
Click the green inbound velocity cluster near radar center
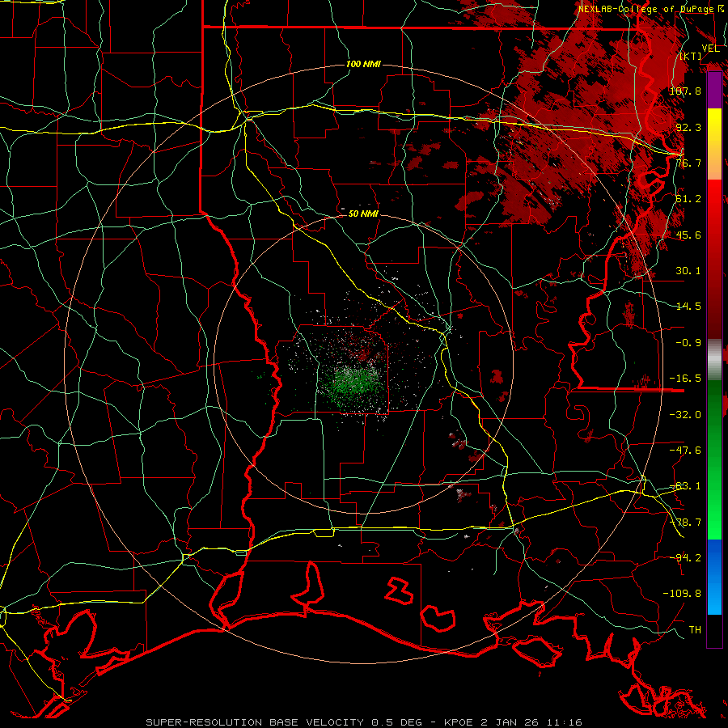(353, 384)
